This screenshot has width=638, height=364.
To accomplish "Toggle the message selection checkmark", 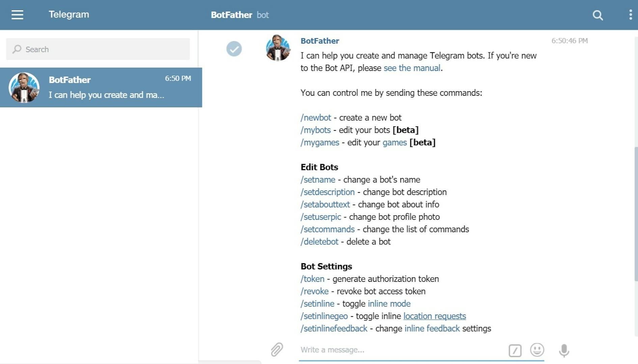I will pyautogui.click(x=234, y=49).
